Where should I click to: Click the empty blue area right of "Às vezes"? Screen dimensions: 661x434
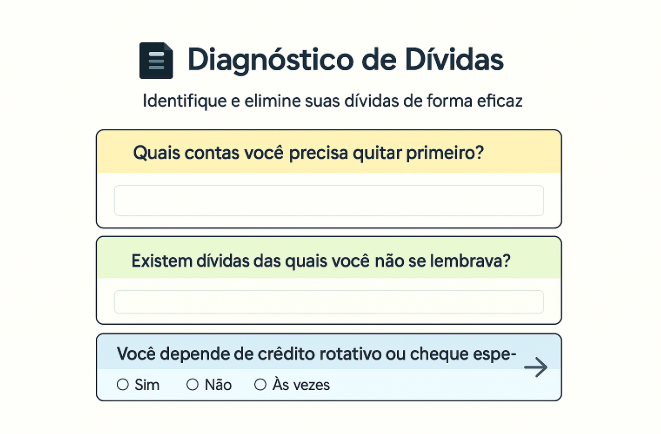[430, 385]
